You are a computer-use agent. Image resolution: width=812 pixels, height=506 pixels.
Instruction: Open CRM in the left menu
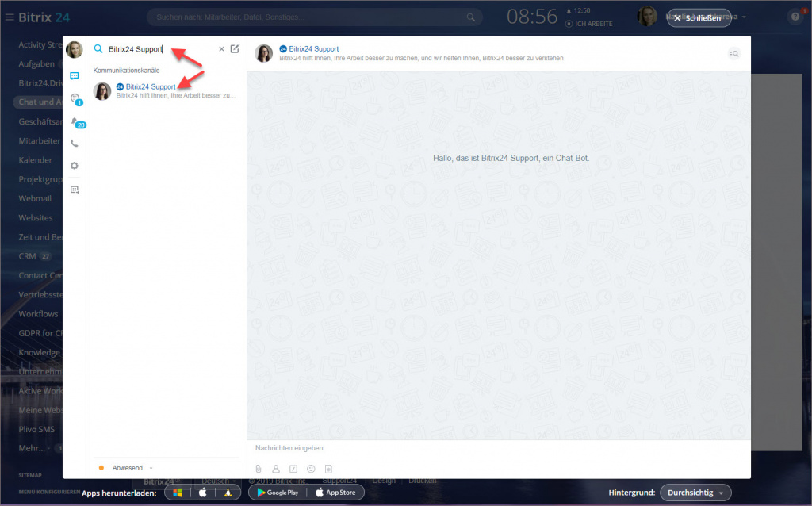click(28, 256)
